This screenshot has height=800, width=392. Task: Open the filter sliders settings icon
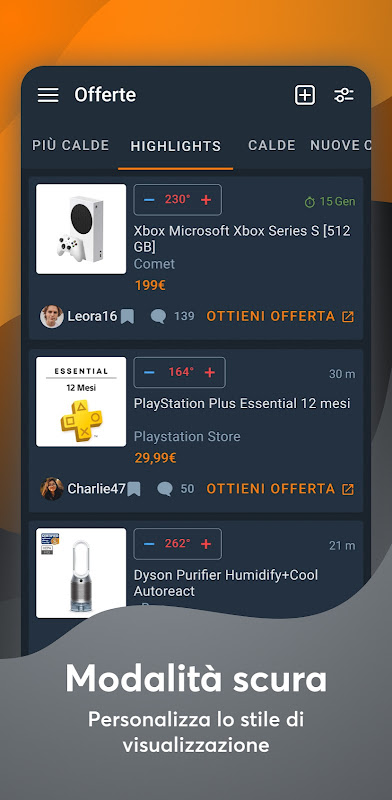(x=344, y=95)
